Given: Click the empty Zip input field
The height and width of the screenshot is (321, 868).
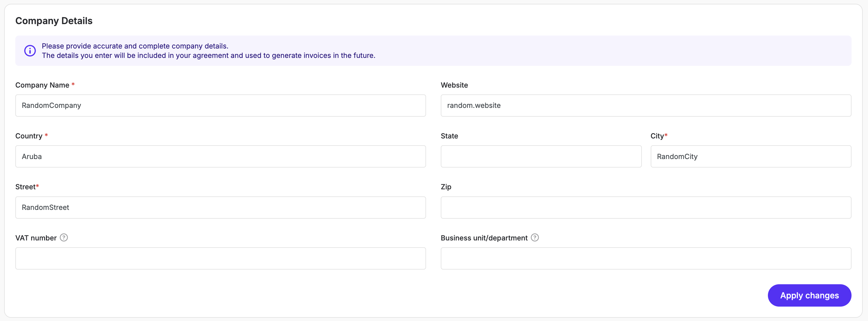Looking at the screenshot, I should click(646, 207).
